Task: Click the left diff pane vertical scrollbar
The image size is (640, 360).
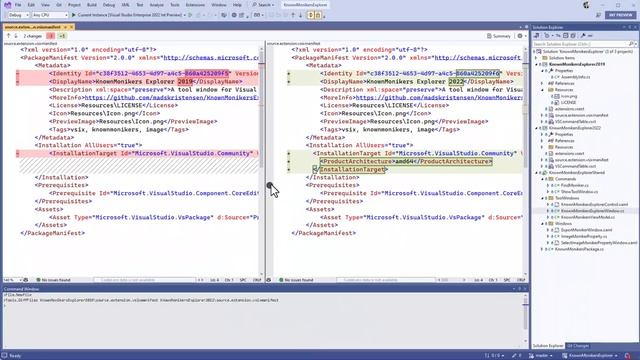Action: point(261,161)
